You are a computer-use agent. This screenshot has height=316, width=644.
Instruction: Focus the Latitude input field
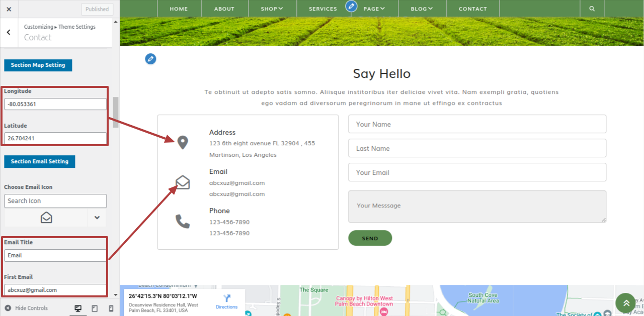click(55, 138)
